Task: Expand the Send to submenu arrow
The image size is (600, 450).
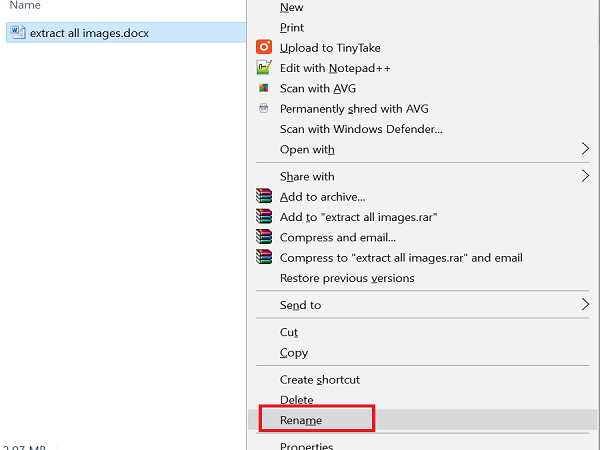Action: (585, 305)
